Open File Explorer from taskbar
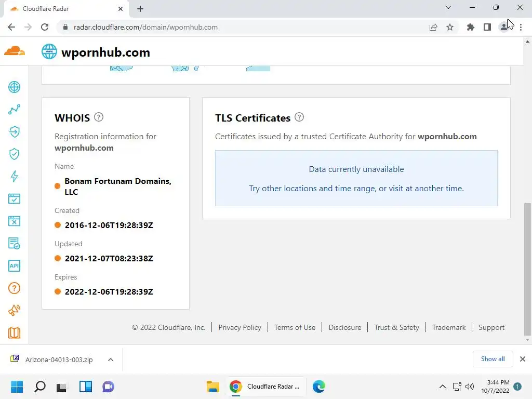532x399 pixels. 212,387
